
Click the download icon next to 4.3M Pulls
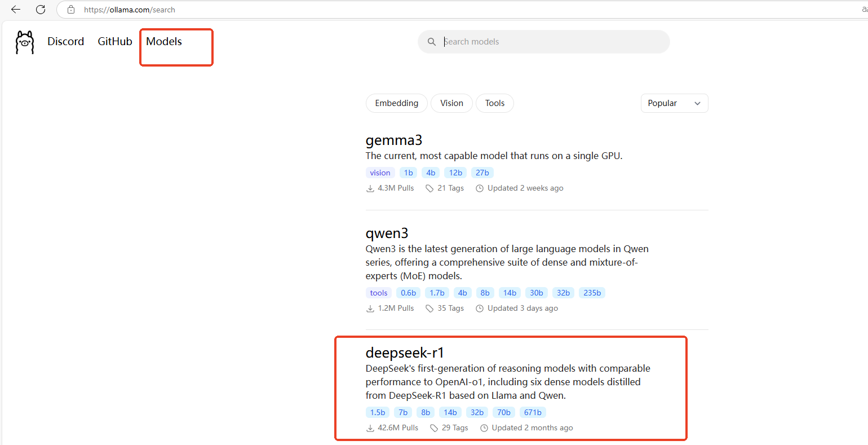370,188
